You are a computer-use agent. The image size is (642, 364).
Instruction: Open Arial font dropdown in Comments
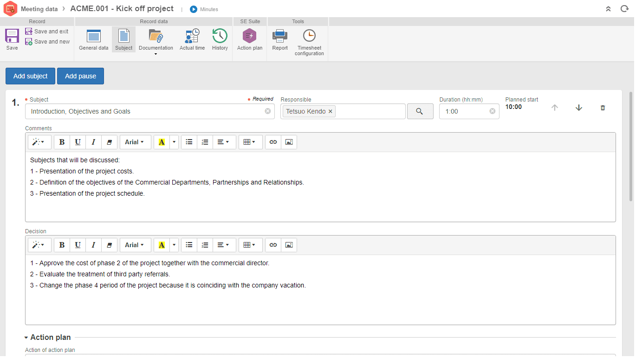click(x=135, y=142)
